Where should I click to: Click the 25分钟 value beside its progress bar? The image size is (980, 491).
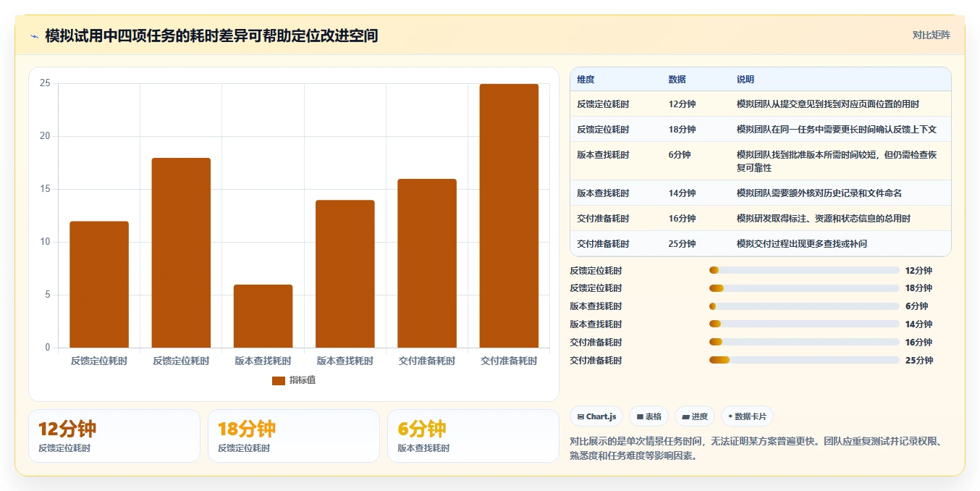pos(919,361)
